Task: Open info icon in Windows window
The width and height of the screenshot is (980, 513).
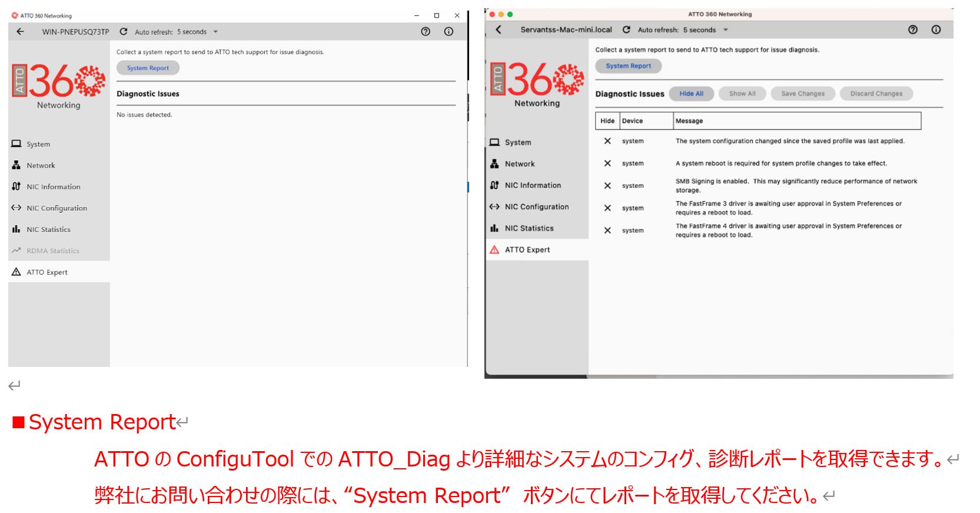Action: 449,32
